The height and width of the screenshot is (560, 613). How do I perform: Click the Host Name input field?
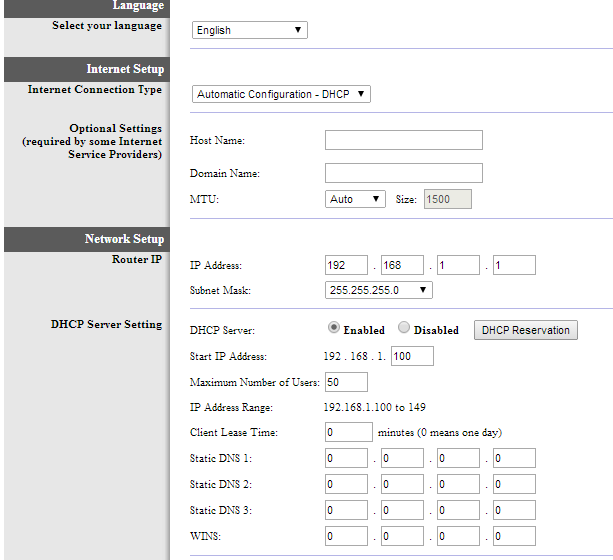tap(403, 140)
